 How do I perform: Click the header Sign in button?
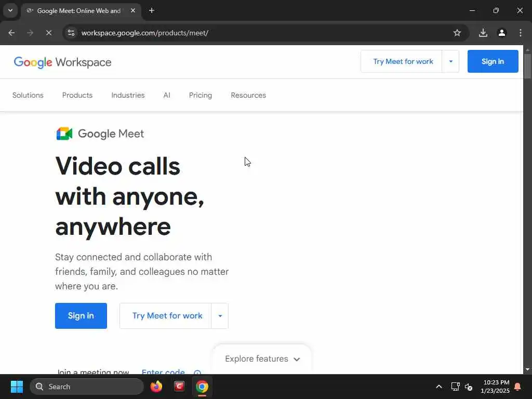tap(493, 61)
